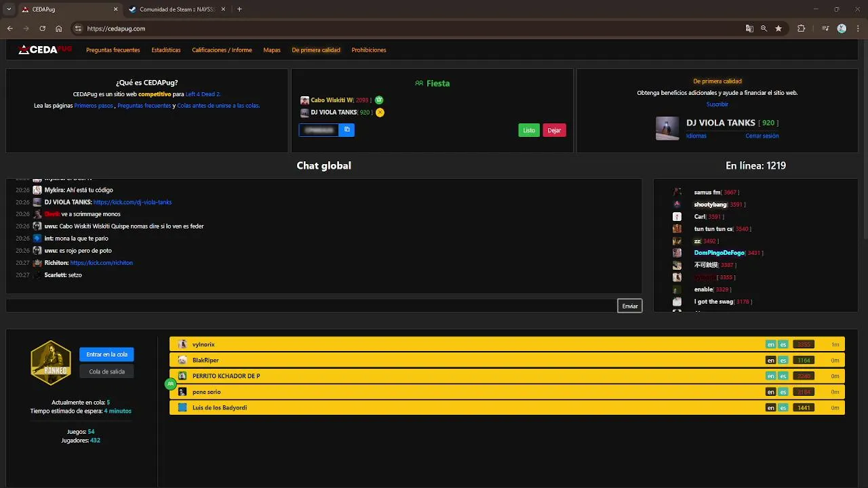This screenshot has width=868, height=488.
Task: Click the Cola de salida button
Action: (x=106, y=371)
